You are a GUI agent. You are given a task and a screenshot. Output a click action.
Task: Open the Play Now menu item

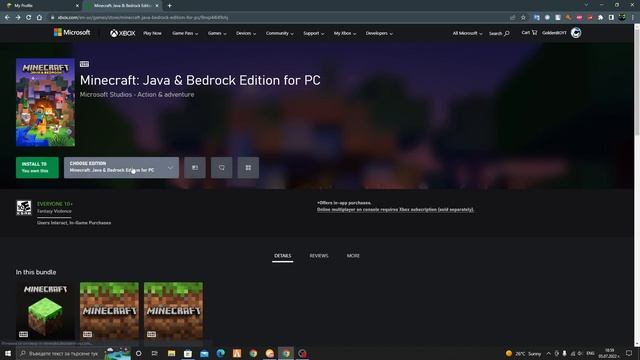pos(152,33)
